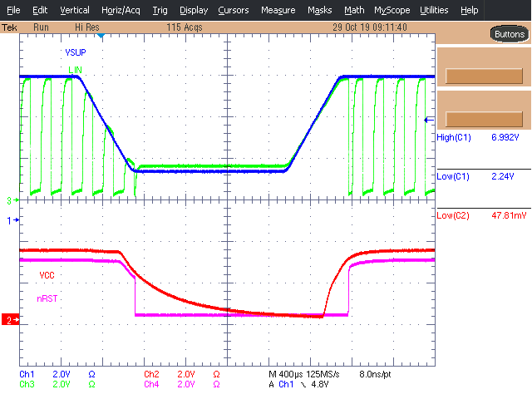Open the MyScope menu
The image size is (532, 399).
[392, 10]
